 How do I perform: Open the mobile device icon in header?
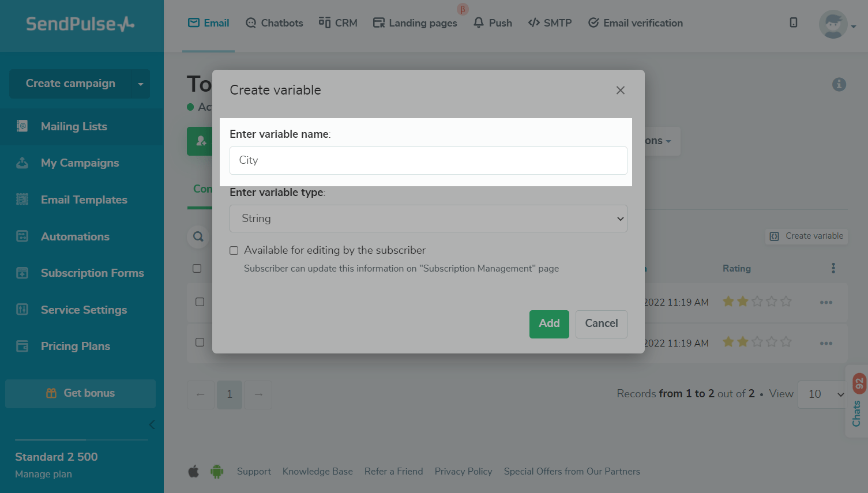click(x=794, y=22)
